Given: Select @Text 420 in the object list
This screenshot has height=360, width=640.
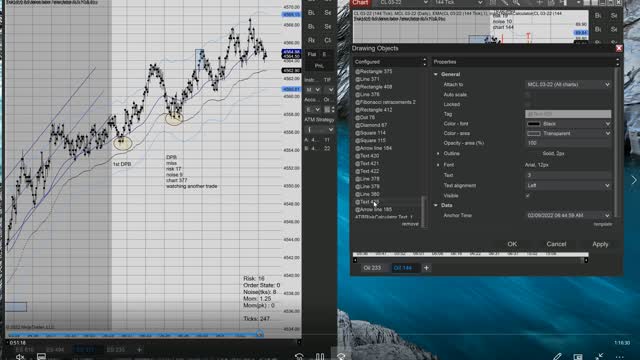Looking at the screenshot, I should [367, 156].
